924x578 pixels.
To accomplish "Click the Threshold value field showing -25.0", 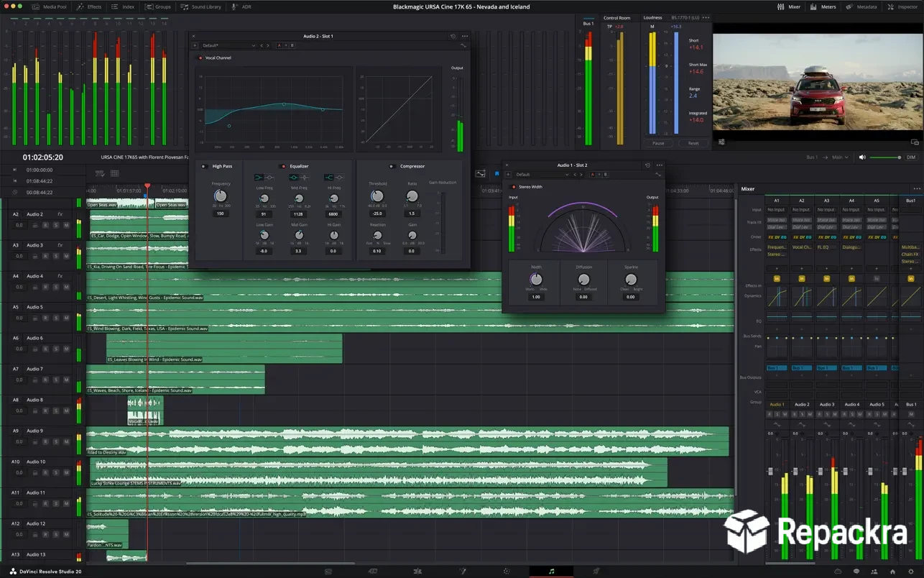I will pyautogui.click(x=377, y=214).
